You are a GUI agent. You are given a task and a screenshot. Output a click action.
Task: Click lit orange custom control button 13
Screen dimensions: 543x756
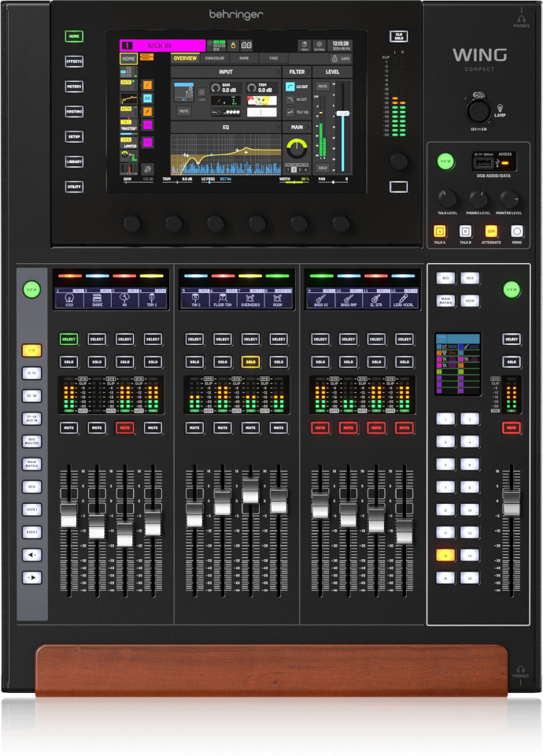coord(445,555)
